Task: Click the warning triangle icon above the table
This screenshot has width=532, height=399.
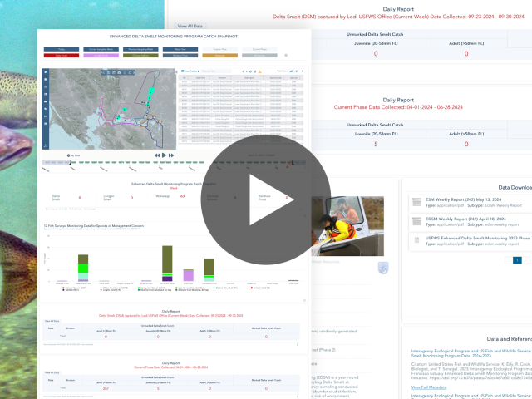Action: tap(260, 71)
